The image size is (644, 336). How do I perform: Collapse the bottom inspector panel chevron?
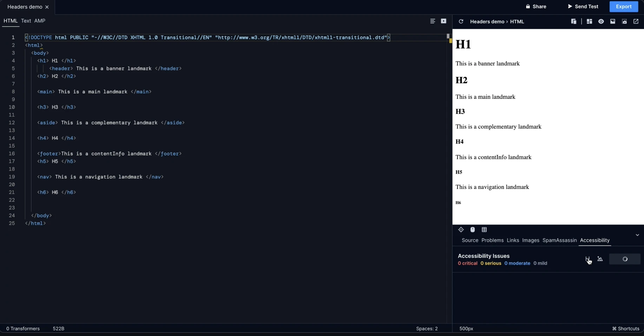637,235
